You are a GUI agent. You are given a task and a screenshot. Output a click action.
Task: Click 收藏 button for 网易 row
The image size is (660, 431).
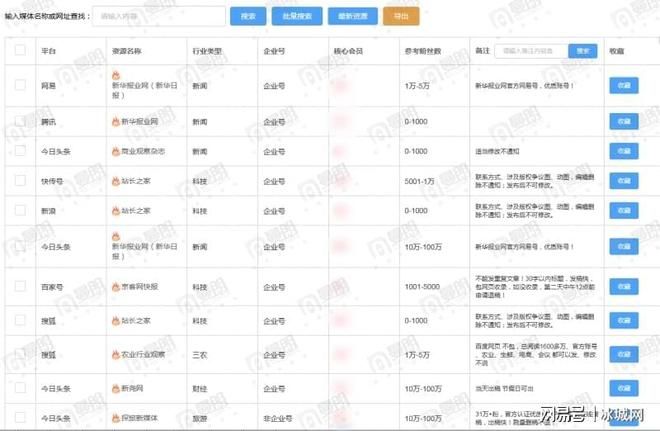(624, 85)
